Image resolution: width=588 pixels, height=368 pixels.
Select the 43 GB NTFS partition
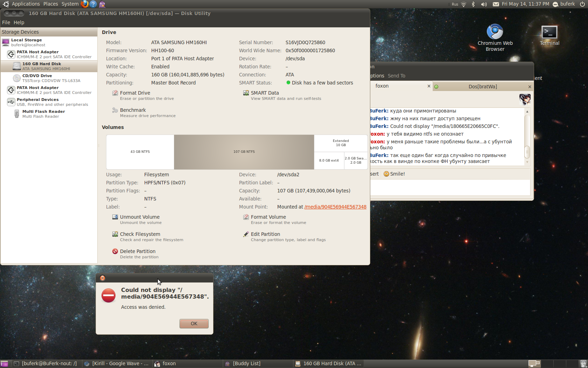[140, 152]
